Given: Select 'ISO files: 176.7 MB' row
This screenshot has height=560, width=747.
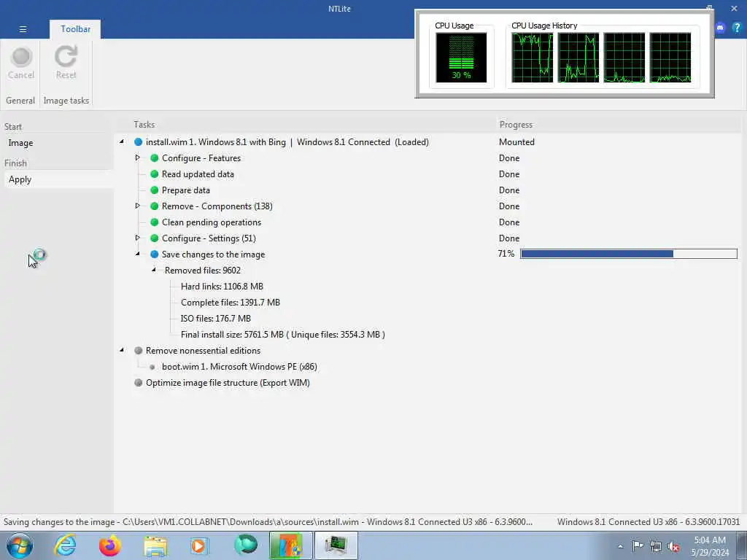Looking at the screenshot, I should tap(216, 319).
